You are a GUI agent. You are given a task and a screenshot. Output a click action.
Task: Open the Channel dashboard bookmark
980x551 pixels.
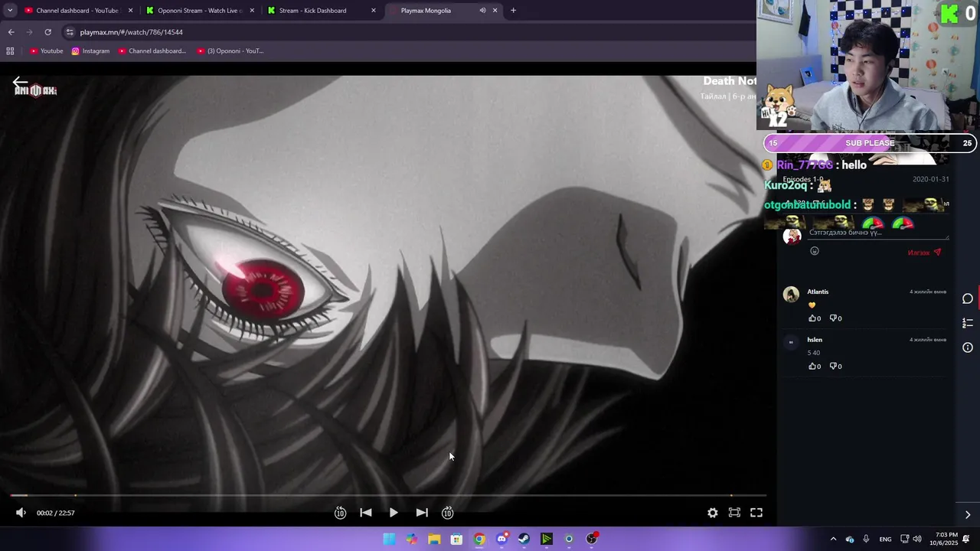(x=152, y=51)
